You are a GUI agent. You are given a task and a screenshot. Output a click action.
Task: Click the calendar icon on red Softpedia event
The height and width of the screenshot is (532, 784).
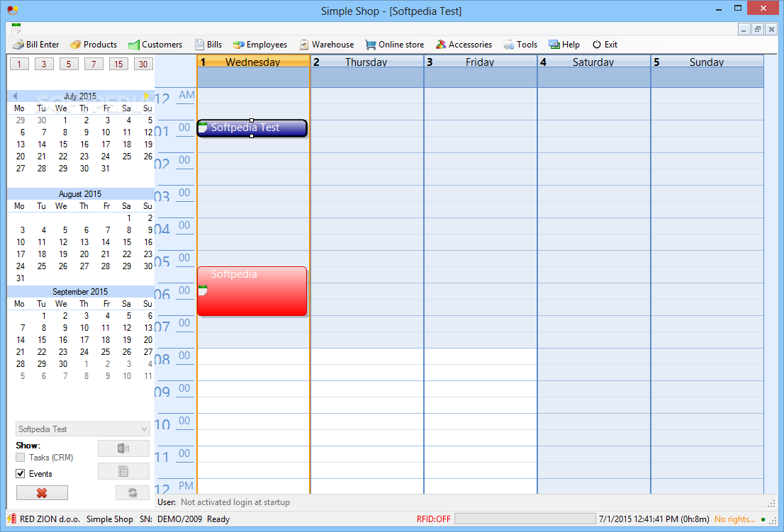[x=203, y=290]
